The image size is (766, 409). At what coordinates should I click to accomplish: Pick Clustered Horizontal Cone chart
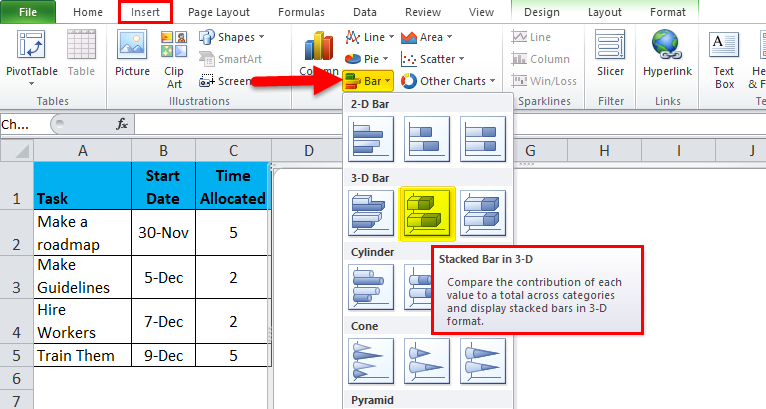(371, 361)
